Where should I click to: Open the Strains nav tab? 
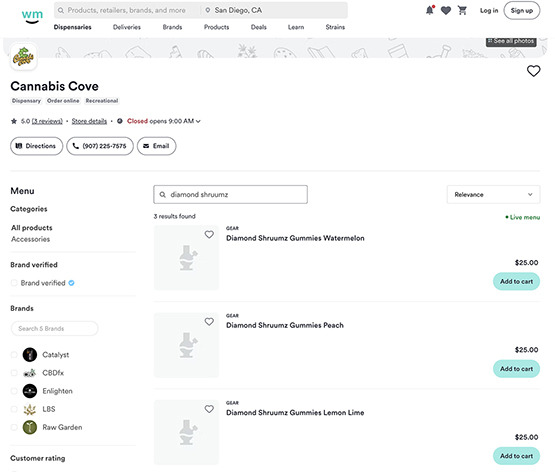click(x=335, y=27)
